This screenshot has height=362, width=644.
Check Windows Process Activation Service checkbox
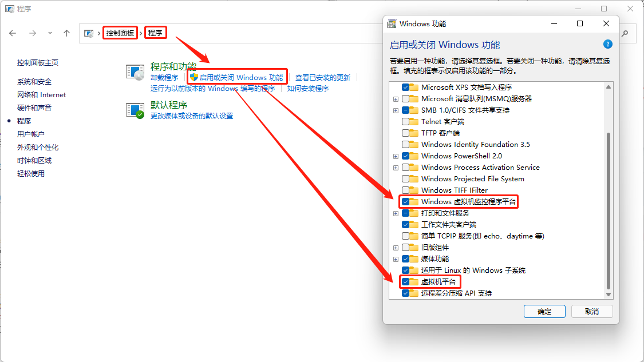point(405,168)
